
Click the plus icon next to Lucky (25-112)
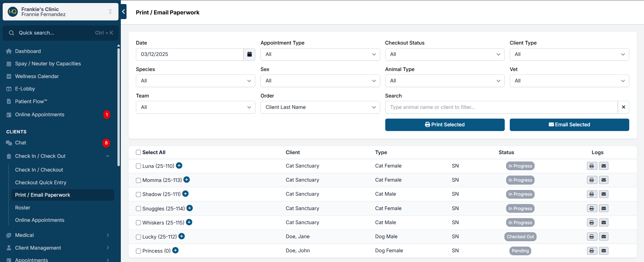point(182,236)
